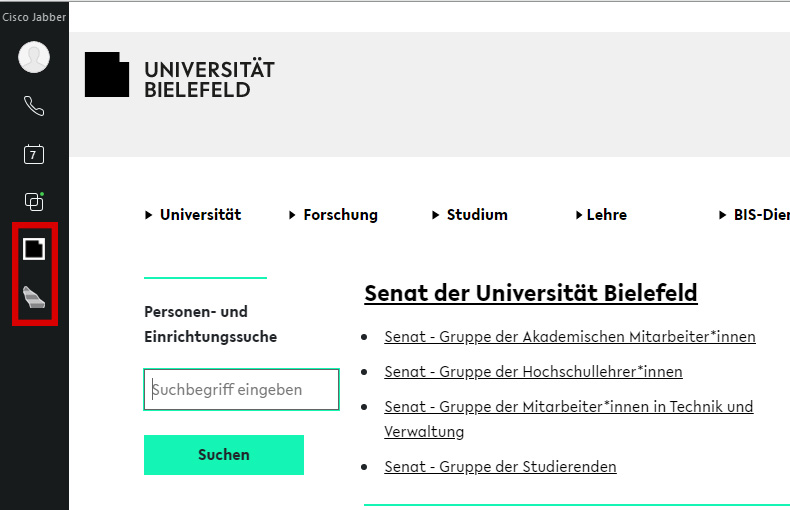Expand the Universität navigation menu
790x510 pixels.
(x=194, y=215)
